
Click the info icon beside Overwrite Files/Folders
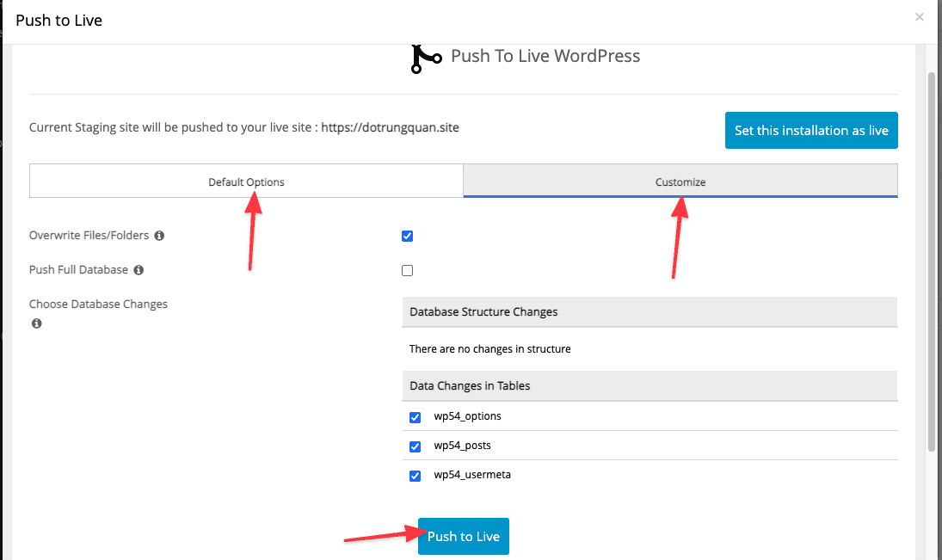pyautogui.click(x=158, y=235)
